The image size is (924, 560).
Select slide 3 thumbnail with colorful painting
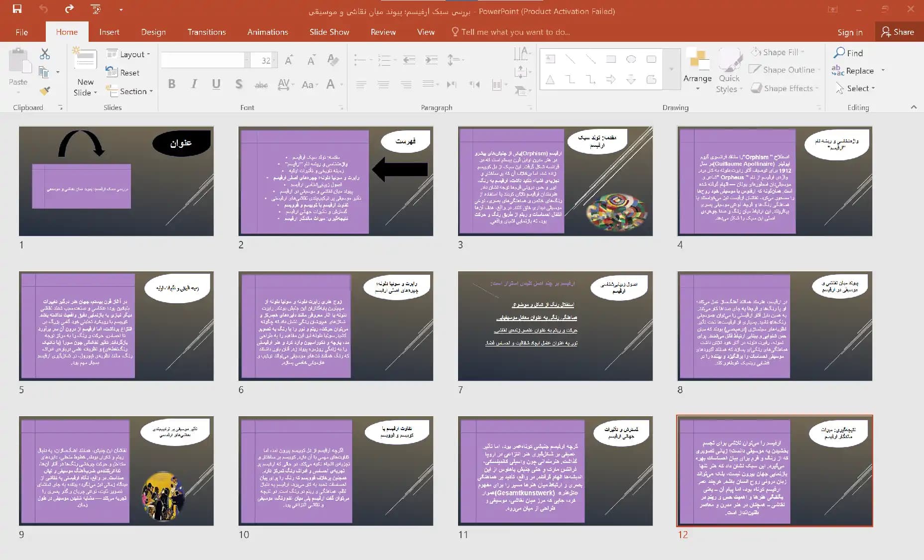point(555,181)
